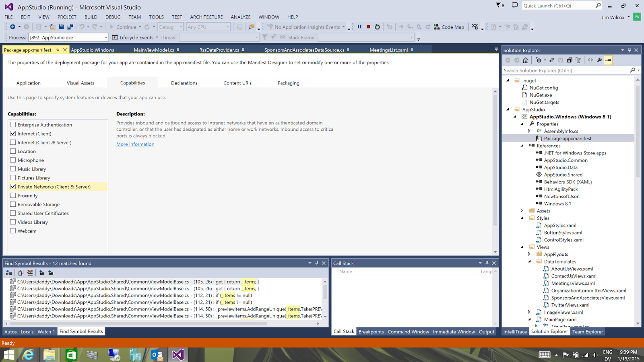644x362 pixels.
Task: Open Outlook from taskbar
Action: (157, 355)
